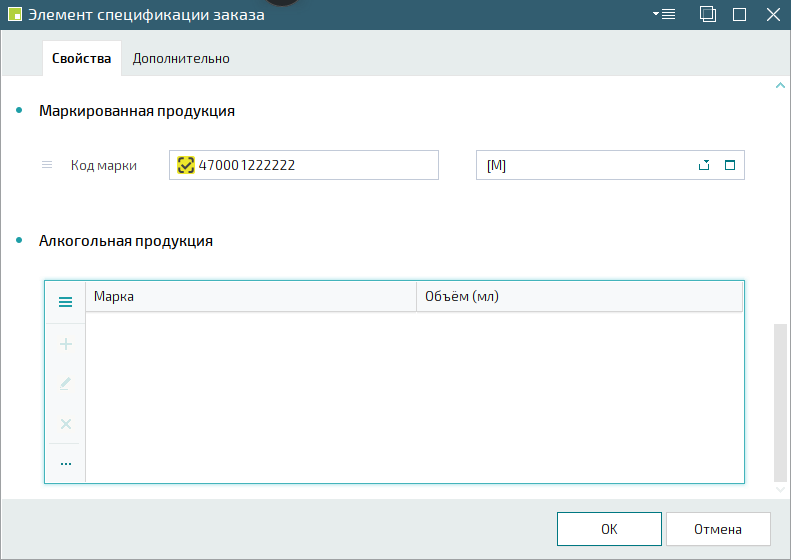This screenshot has width=791, height=560.
Task: Open more actions (three dots) beside the table
Action: 66,464
